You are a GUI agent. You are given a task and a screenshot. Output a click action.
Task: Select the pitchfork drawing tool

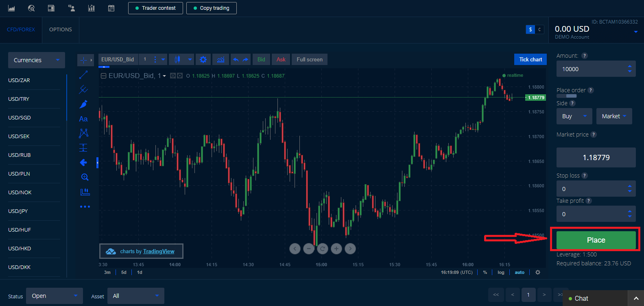[x=83, y=89]
